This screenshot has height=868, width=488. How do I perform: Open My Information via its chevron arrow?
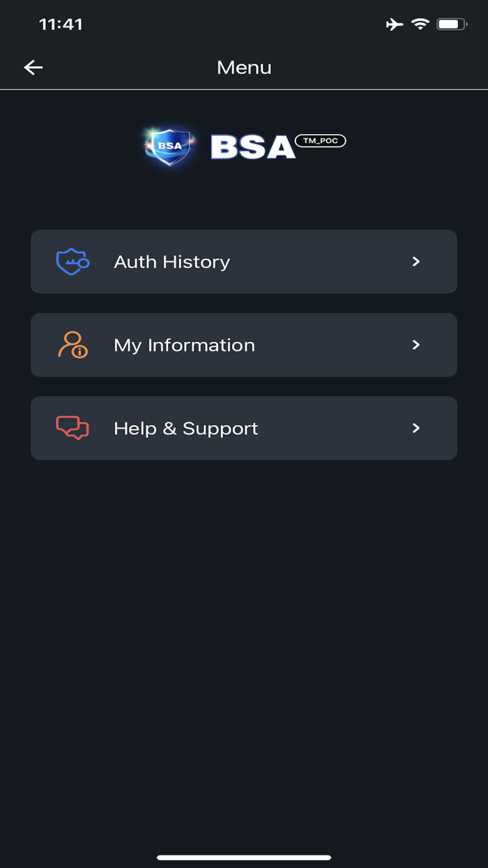tap(416, 345)
